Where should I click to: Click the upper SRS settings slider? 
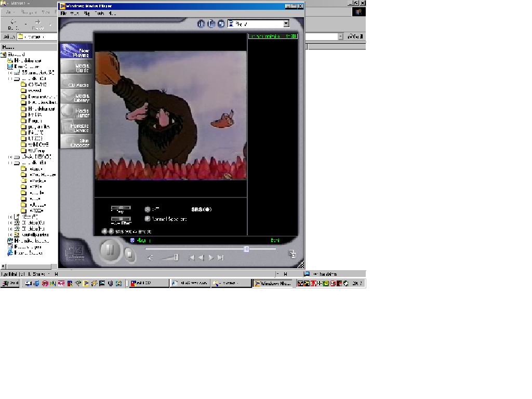(121, 208)
